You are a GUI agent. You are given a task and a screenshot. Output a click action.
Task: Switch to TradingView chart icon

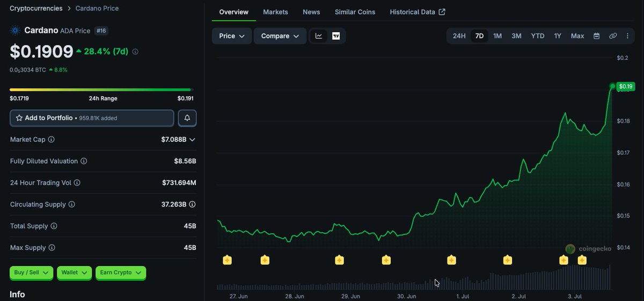pyautogui.click(x=336, y=36)
